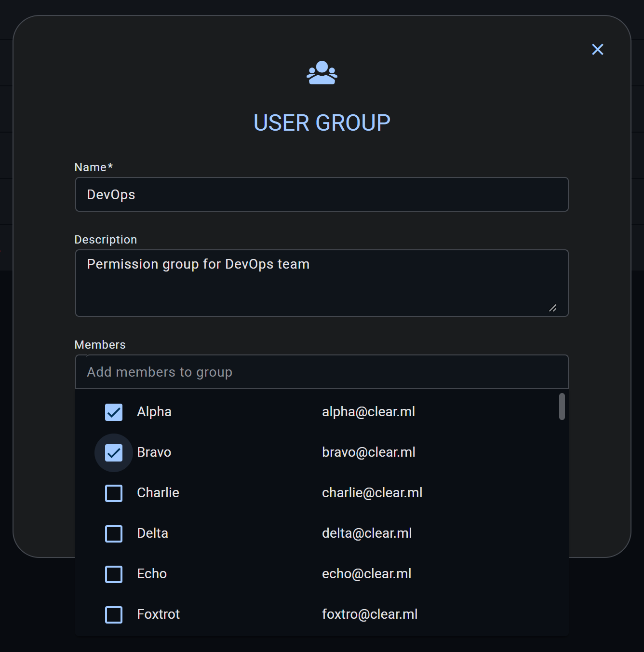Uncheck the Alpha member checkbox
The width and height of the screenshot is (644, 652).
coord(114,412)
